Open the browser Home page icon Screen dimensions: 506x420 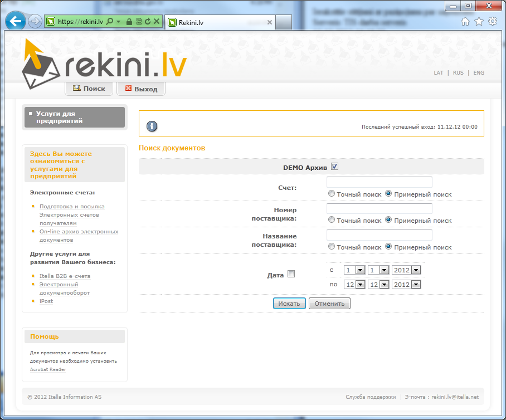point(465,22)
